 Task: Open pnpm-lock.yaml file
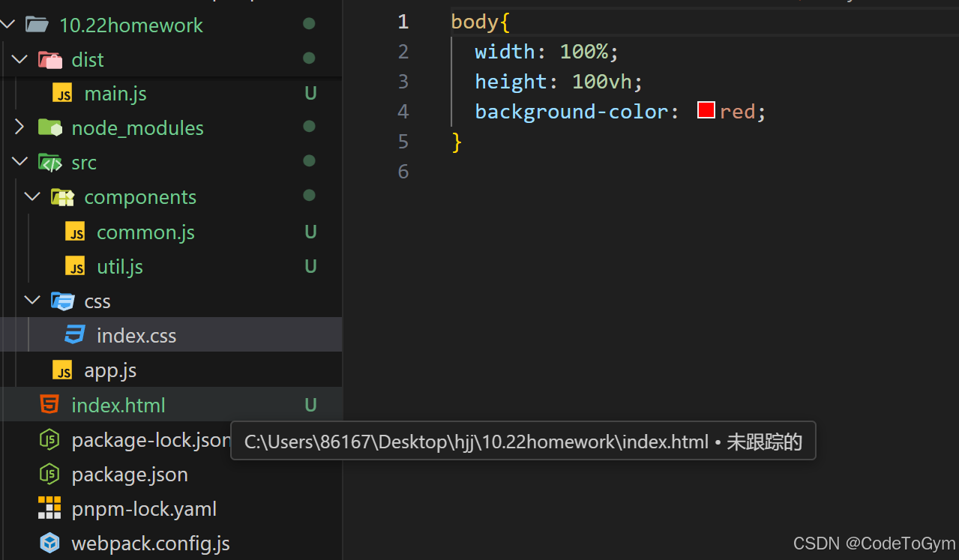pyautogui.click(x=144, y=509)
